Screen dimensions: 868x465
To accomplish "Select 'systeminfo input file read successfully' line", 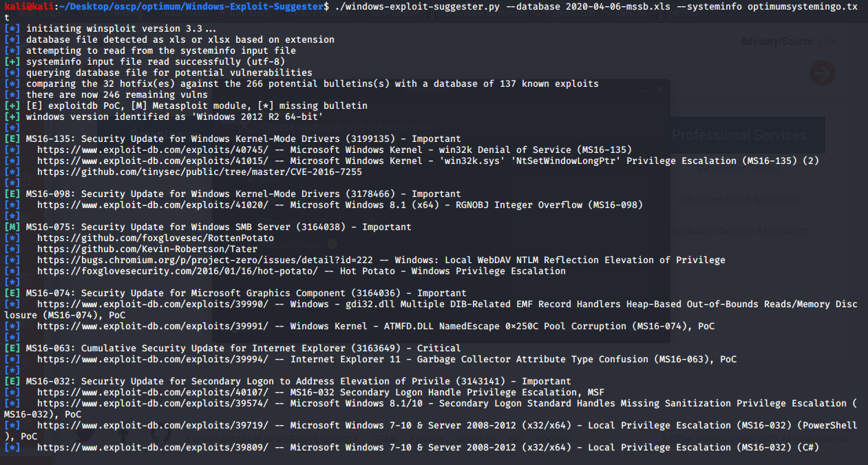I will 156,61.
